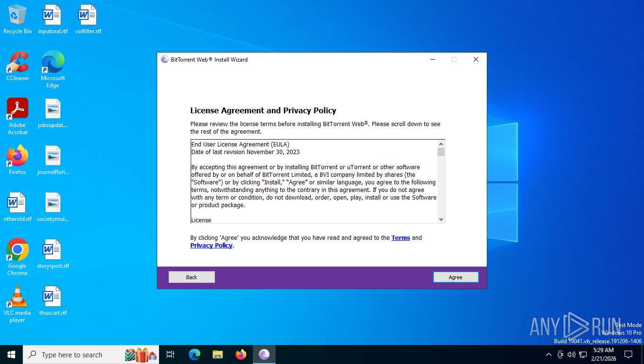Open the Windows Start menu
Image resolution: width=644 pixels, height=364 pixels.
pos(11,355)
